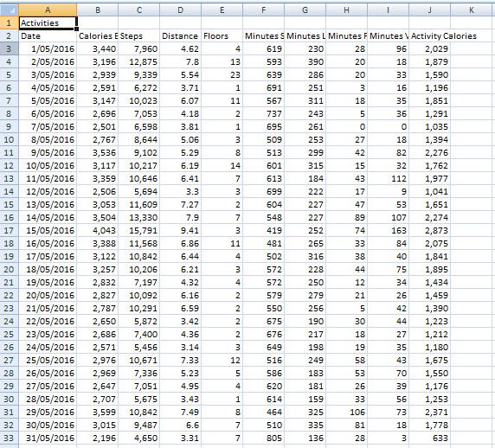Select column I header
495x448 pixels.
coord(388,10)
